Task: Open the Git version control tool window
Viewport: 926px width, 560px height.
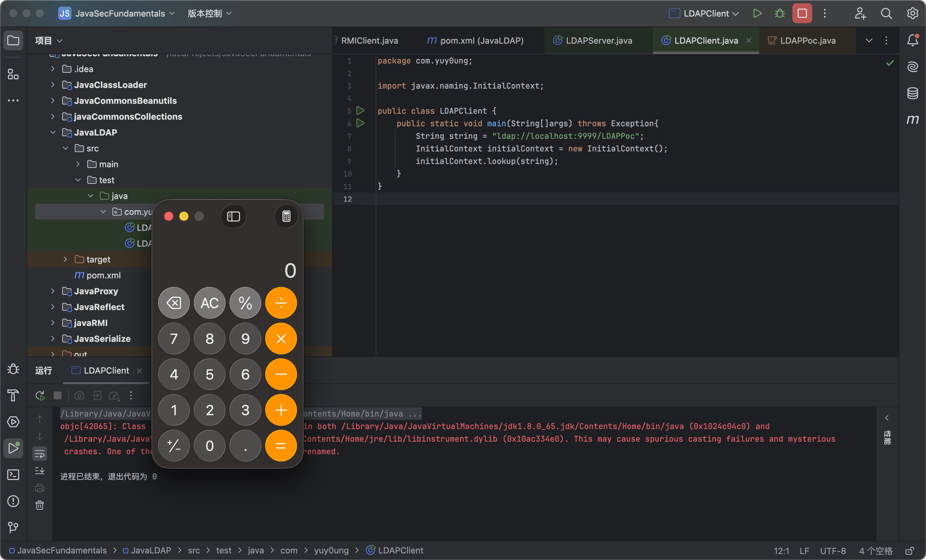Action: coord(13,527)
